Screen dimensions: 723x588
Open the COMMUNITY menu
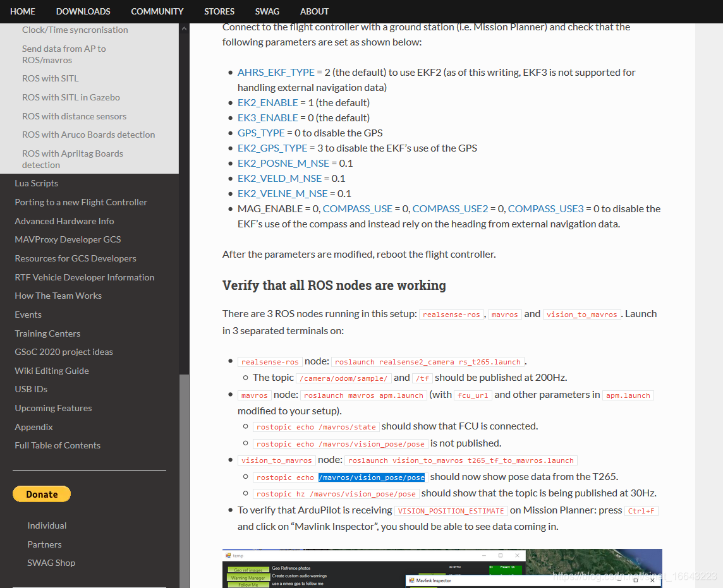click(x=157, y=11)
